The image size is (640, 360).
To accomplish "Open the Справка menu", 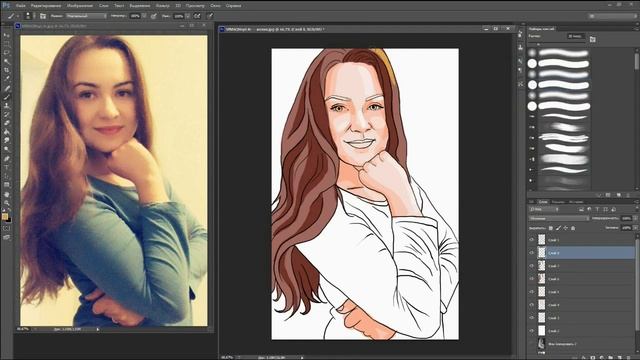I will pos(233,6).
